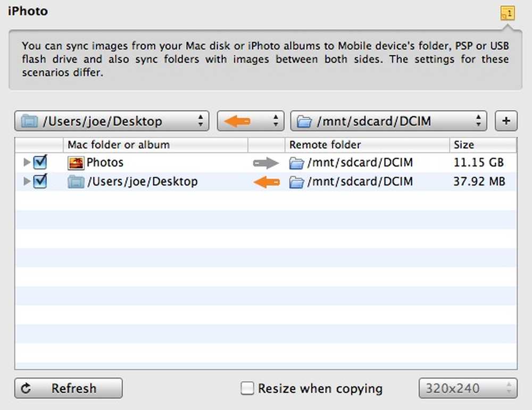Select the /Users/joe/Desktop folder name in list
Image resolution: width=532 pixels, height=410 pixels.
coord(143,182)
